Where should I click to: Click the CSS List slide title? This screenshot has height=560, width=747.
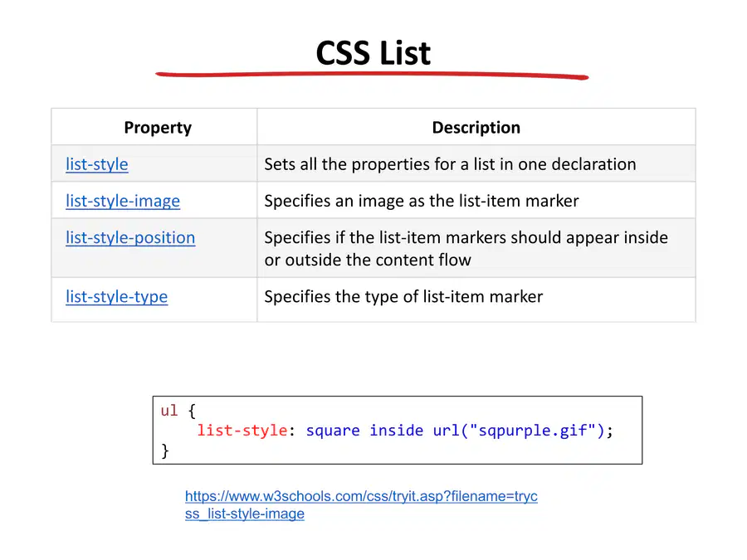pos(373,52)
